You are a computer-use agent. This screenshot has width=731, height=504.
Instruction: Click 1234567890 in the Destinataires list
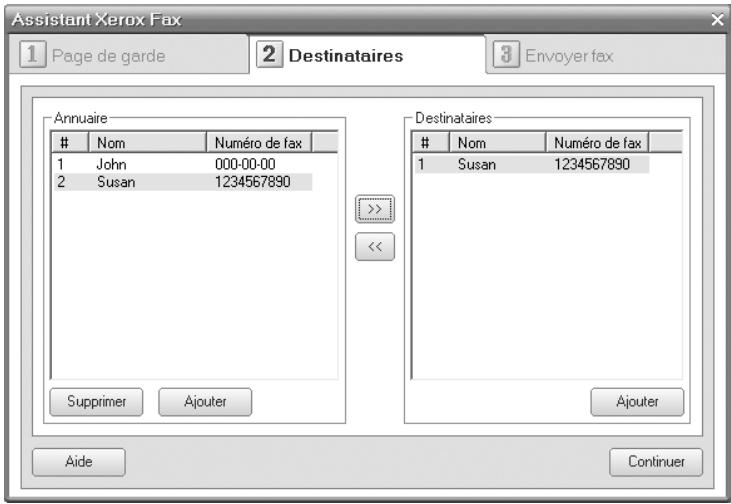tap(592, 164)
